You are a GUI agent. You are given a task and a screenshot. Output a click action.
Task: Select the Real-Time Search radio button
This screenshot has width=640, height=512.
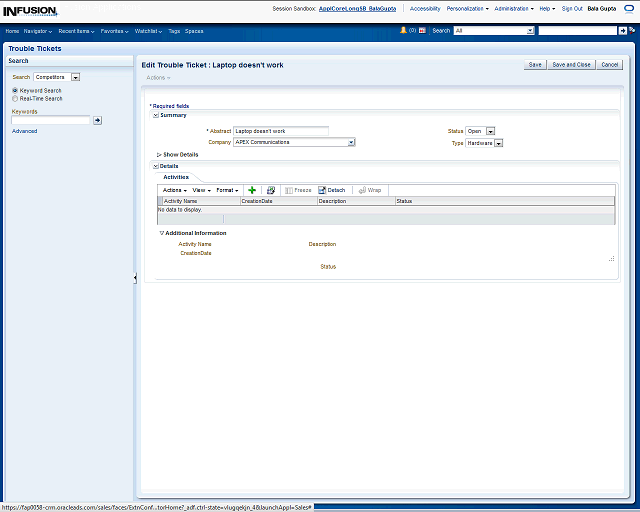click(15, 99)
